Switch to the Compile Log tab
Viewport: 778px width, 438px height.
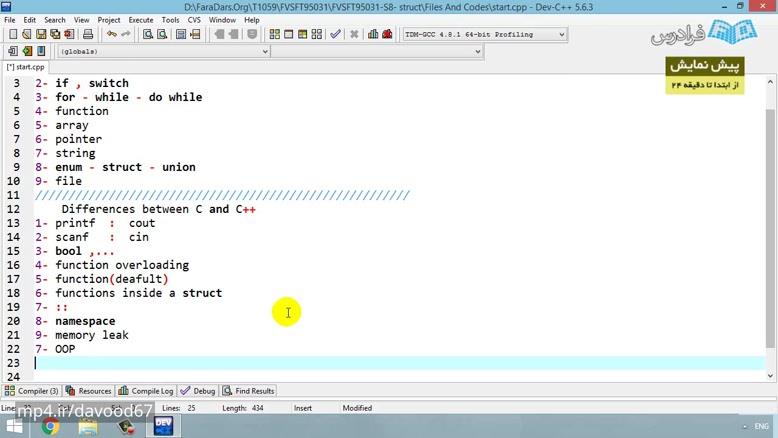(146, 391)
